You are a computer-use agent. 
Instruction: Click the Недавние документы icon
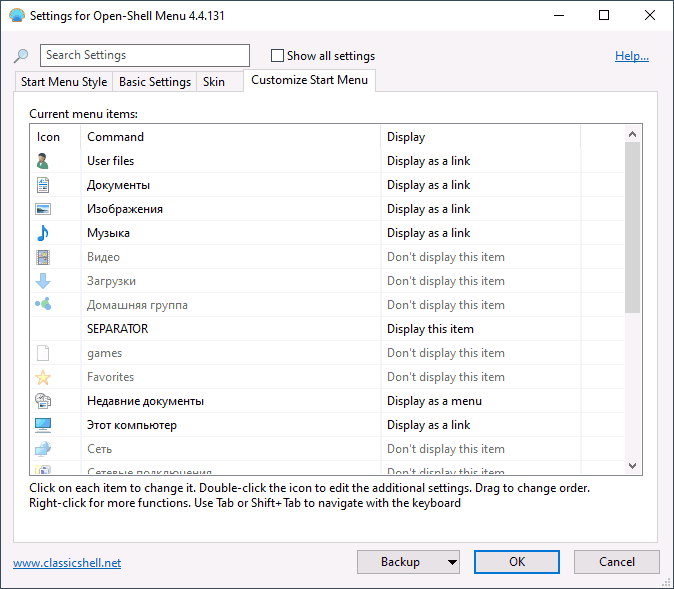pyautogui.click(x=43, y=401)
